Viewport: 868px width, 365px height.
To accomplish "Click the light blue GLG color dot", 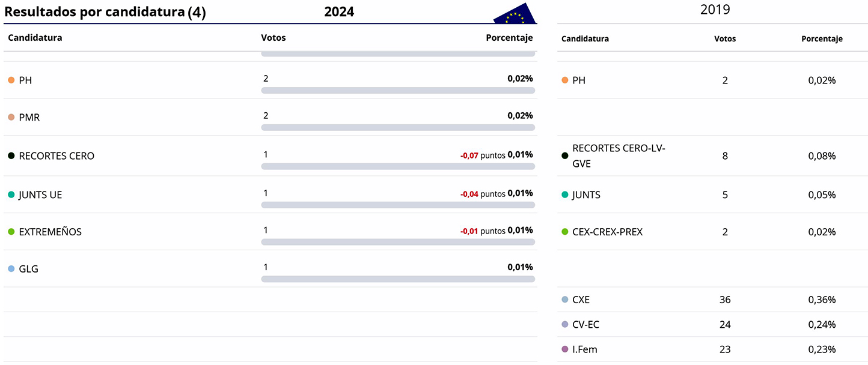I will 11,269.
